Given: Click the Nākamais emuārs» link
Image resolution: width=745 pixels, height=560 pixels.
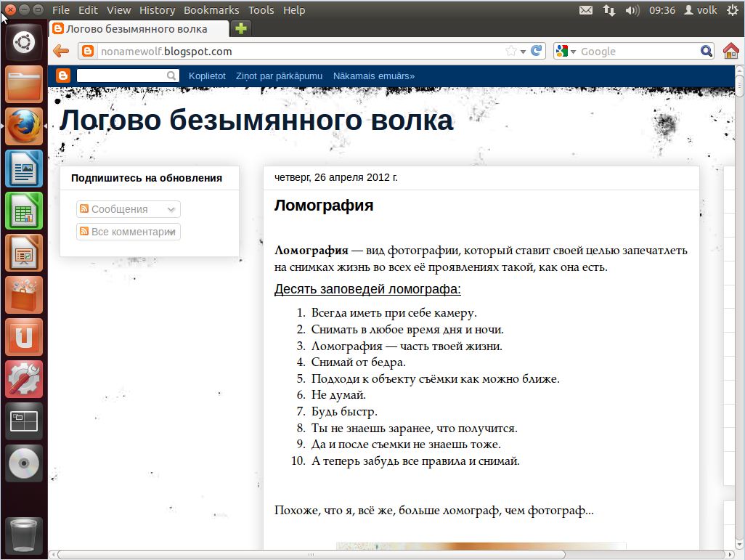Looking at the screenshot, I should (374, 76).
